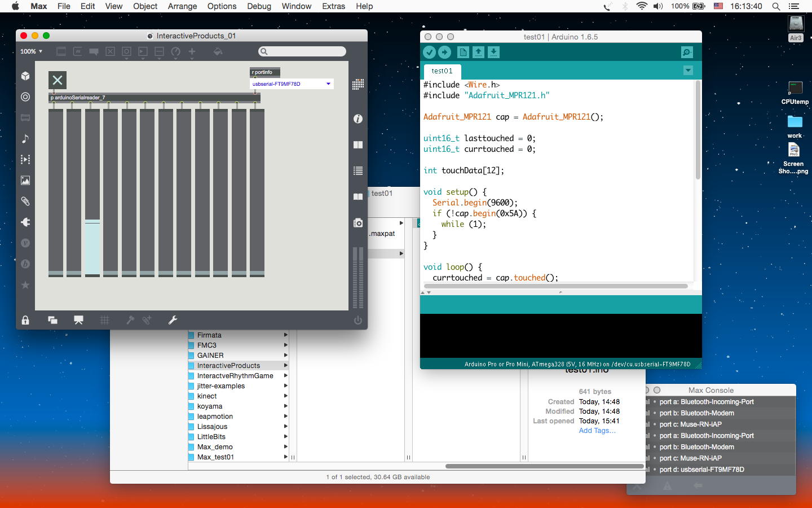Toggle the X toggle object in patcher
The image size is (812, 508).
tap(58, 80)
